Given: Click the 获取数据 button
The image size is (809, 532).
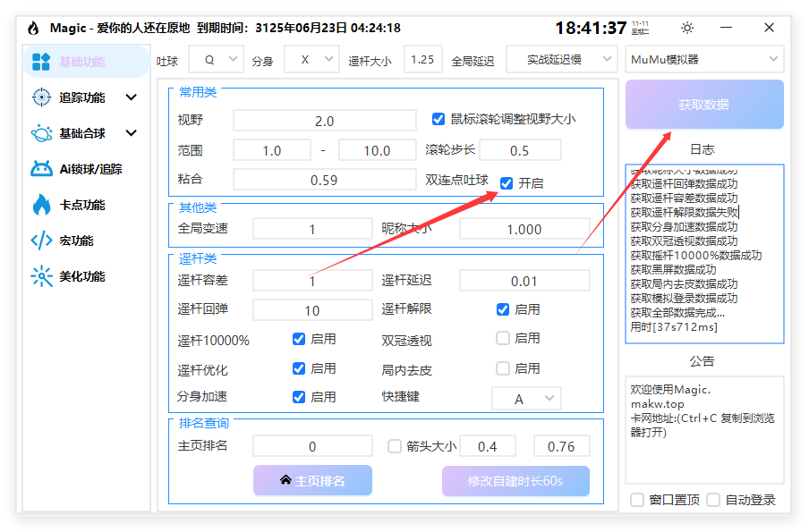Looking at the screenshot, I should coord(704,105).
